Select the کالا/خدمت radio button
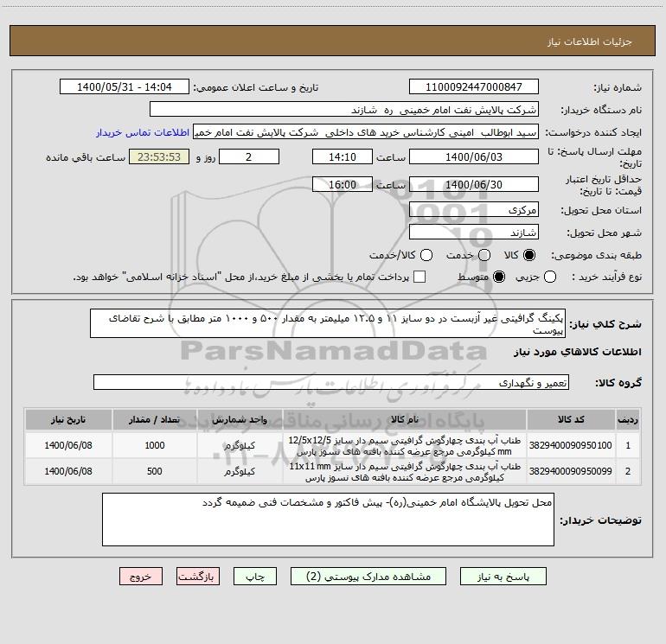Viewport: 666px width, 644px height. (x=426, y=255)
